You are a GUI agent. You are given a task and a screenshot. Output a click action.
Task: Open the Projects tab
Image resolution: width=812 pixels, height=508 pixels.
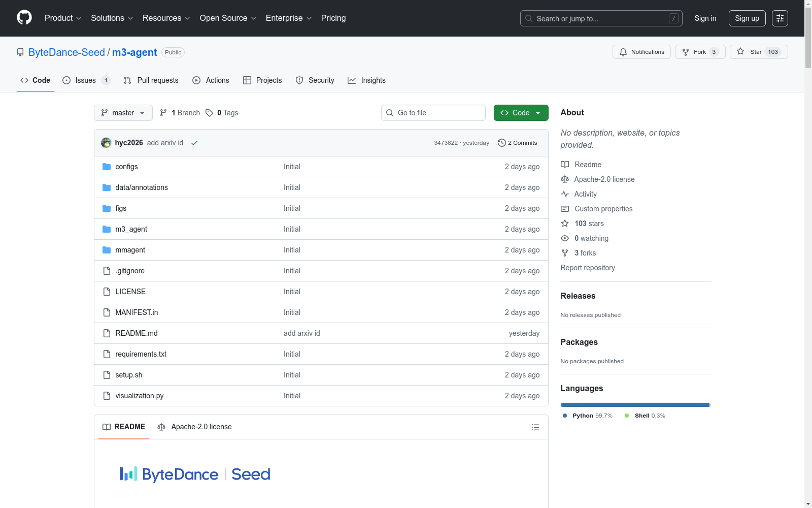(262, 80)
